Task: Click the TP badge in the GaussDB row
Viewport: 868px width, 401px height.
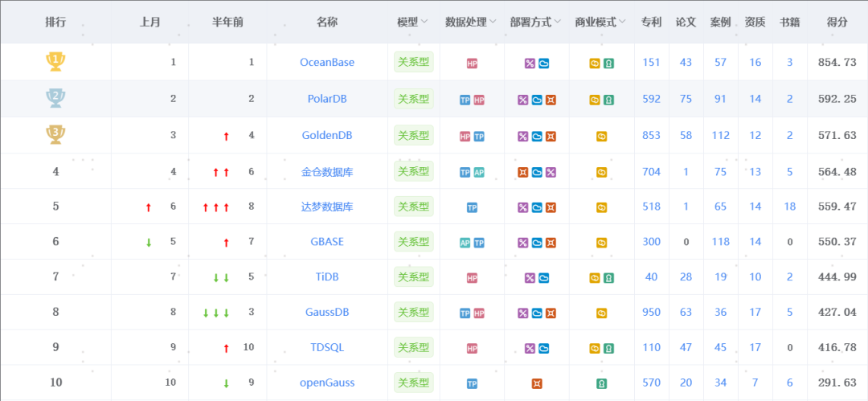Action: point(465,313)
